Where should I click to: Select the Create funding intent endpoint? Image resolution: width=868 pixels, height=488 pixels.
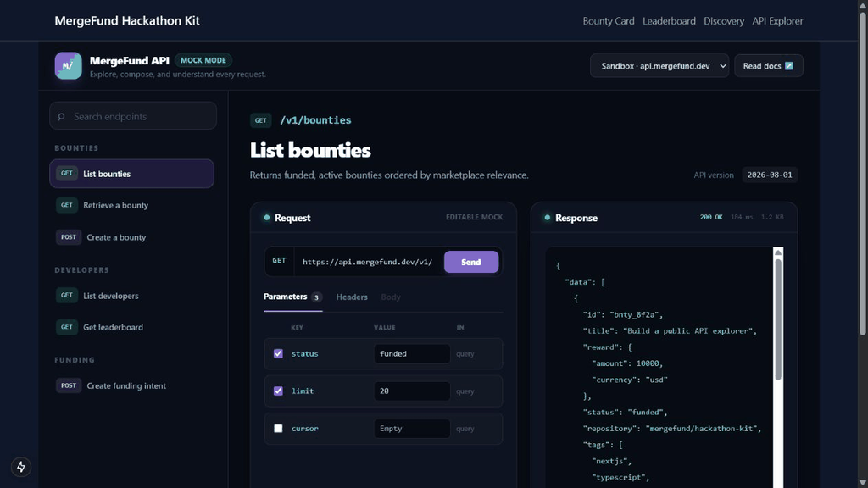click(131, 385)
